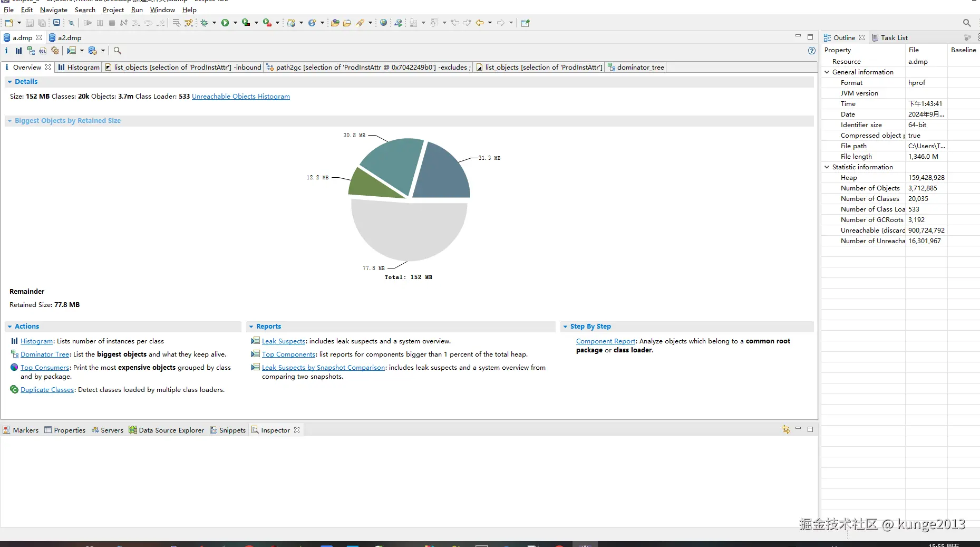Open the Duplicate Classes link
980x547 pixels.
pos(47,390)
